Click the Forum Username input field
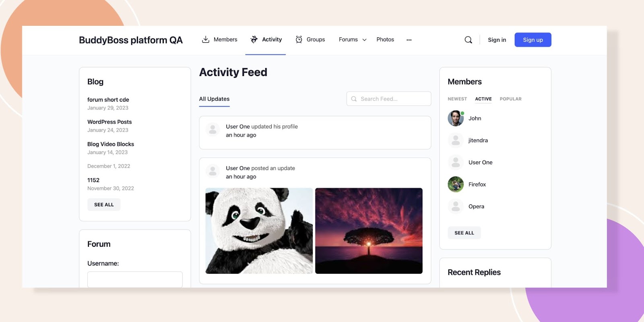 135,279
